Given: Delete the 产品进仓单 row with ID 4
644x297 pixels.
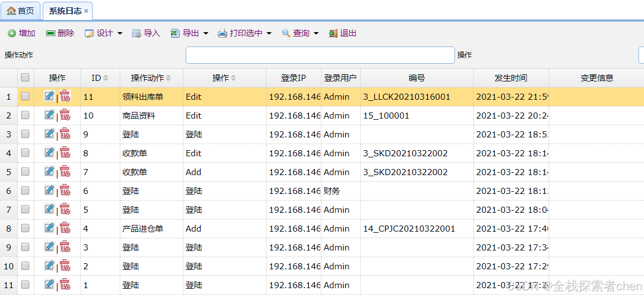Looking at the screenshot, I should (x=65, y=228).
